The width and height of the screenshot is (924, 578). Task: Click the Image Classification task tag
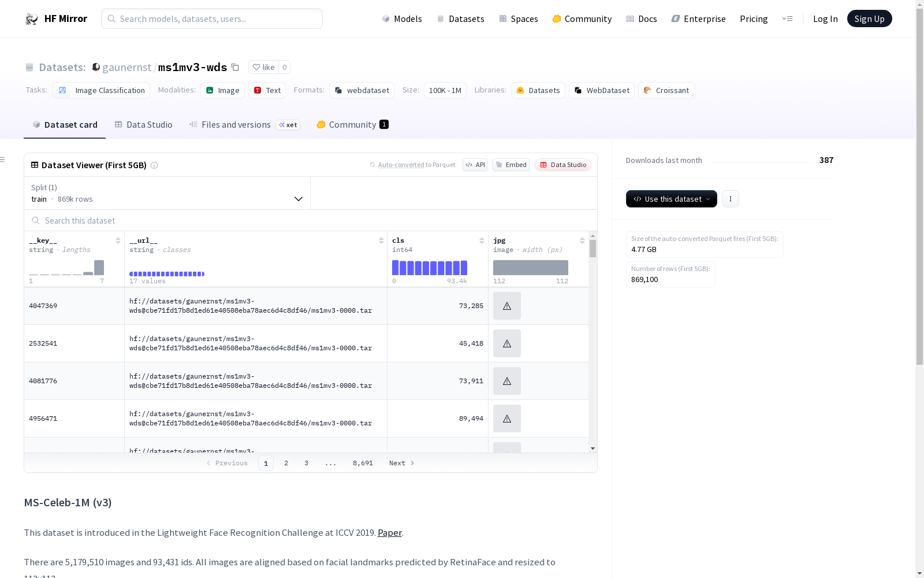[101, 90]
